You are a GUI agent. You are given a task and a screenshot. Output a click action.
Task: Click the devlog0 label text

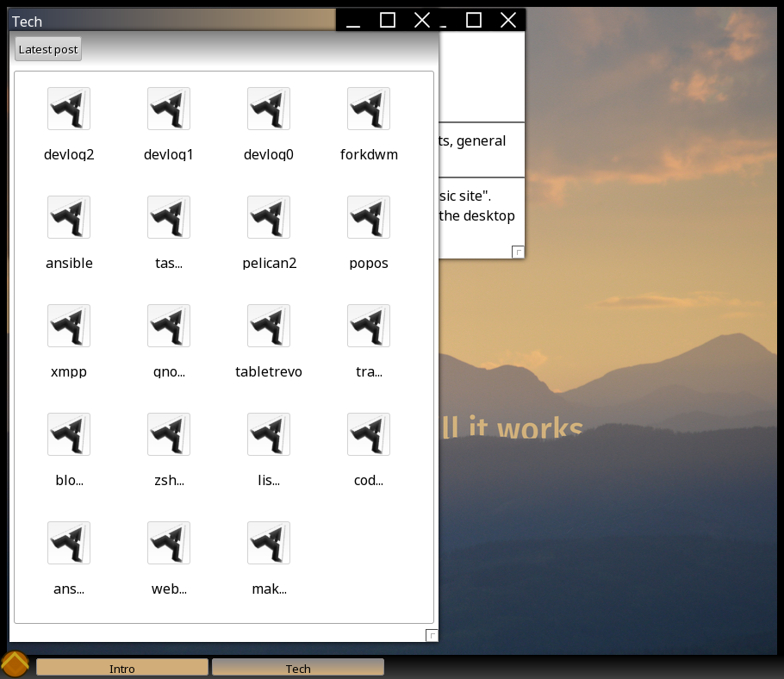(x=269, y=154)
